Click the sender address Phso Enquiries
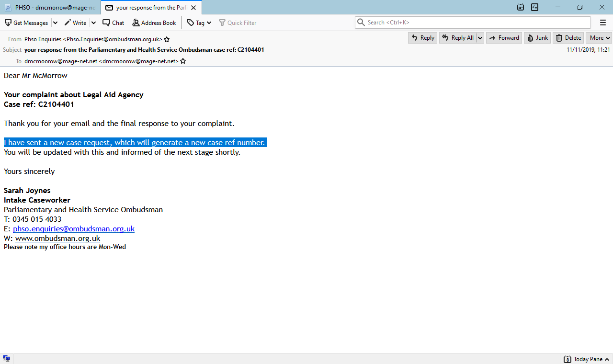The width and height of the screenshot is (613, 364). [x=93, y=39]
